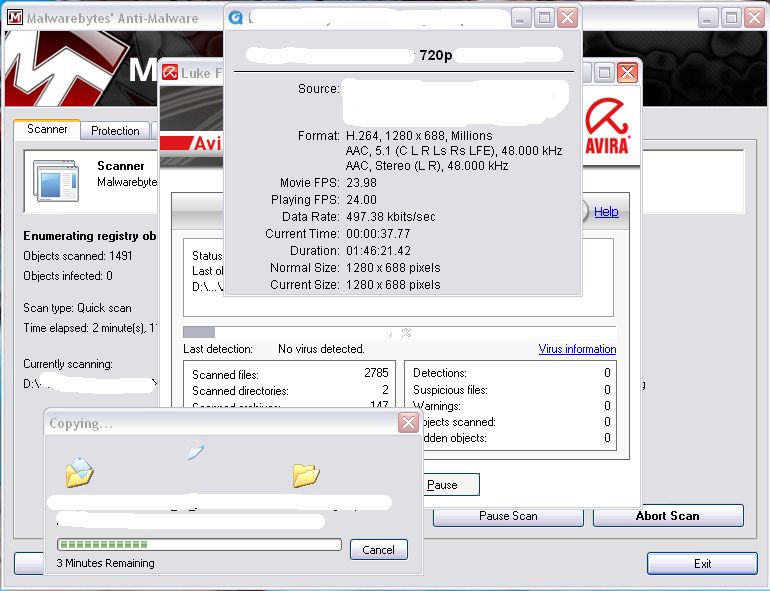770x591 pixels.
Task: Click the Detections row in Avira
Action: 512,373
